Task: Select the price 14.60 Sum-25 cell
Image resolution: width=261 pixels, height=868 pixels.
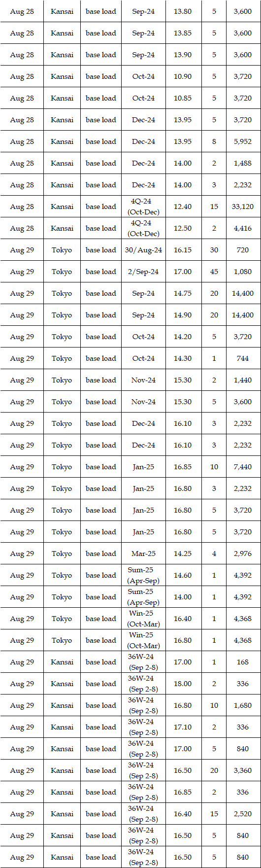Action: tap(183, 575)
